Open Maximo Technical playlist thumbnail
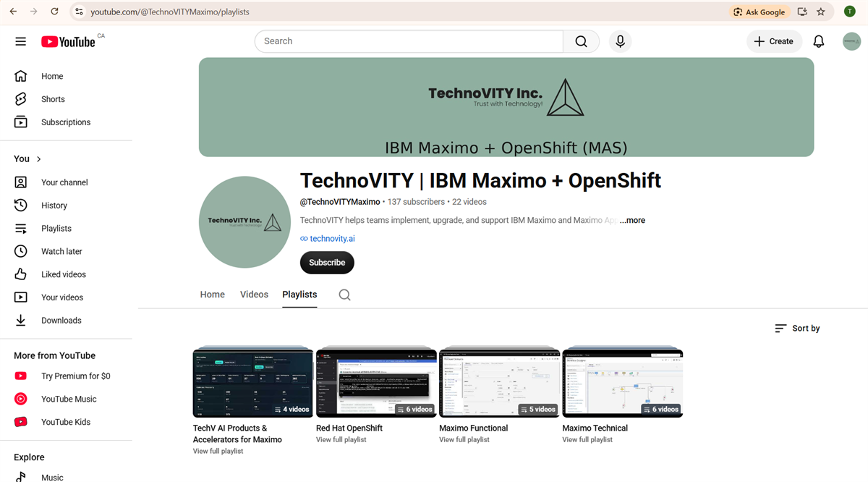Image resolution: width=868 pixels, height=482 pixels. (x=623, y=384)
